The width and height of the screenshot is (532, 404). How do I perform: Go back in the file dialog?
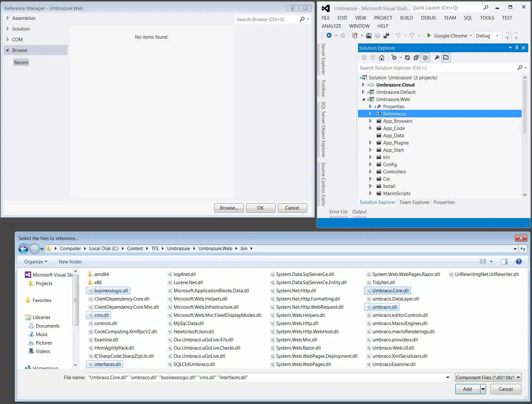pyautogui.click(x=23, y=249)
